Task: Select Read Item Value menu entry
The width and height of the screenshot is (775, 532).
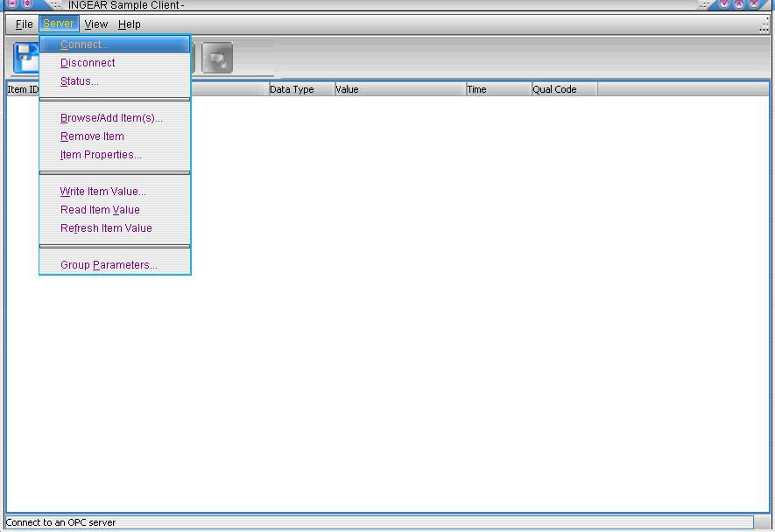Action: click(115, 210)
